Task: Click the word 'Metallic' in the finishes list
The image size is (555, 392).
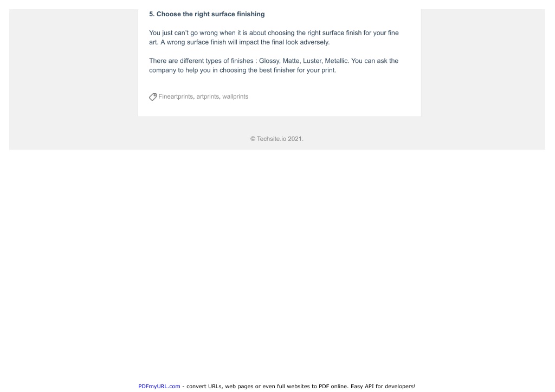Action: pos(336,61)
